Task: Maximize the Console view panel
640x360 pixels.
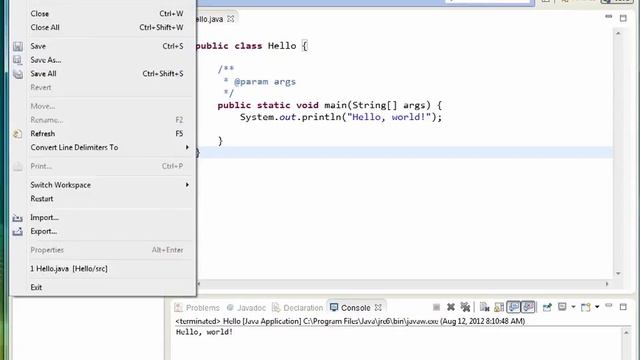Action: point(623,307)
